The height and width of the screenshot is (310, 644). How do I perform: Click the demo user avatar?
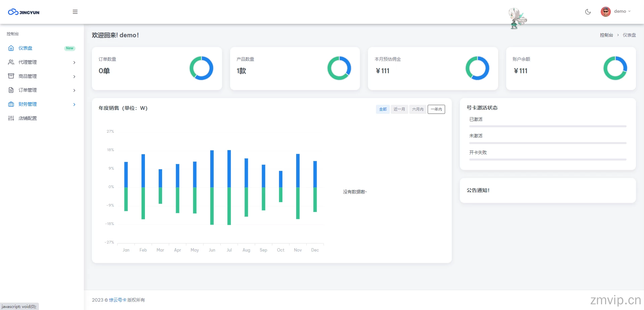point(605,12)
